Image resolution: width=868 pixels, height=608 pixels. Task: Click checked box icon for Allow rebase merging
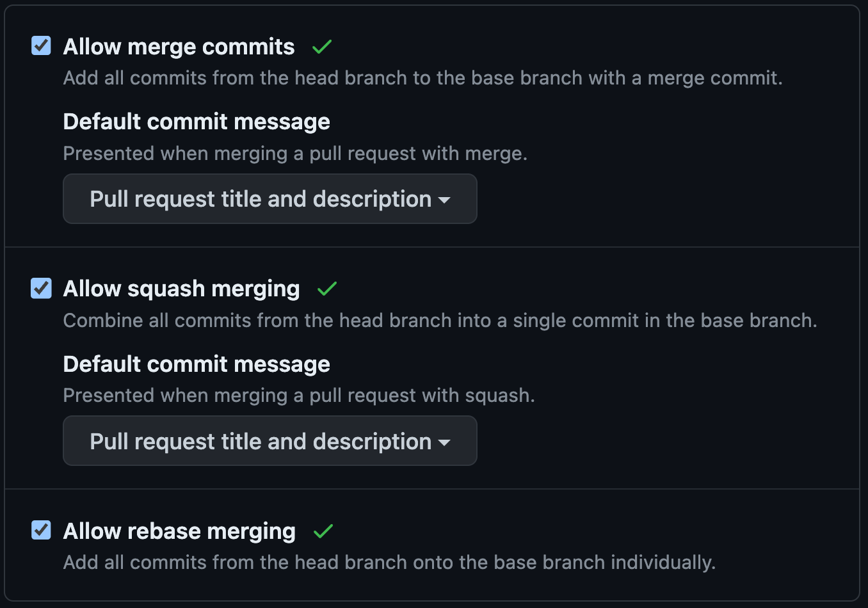pyautogui.click(x=40, y=531)
